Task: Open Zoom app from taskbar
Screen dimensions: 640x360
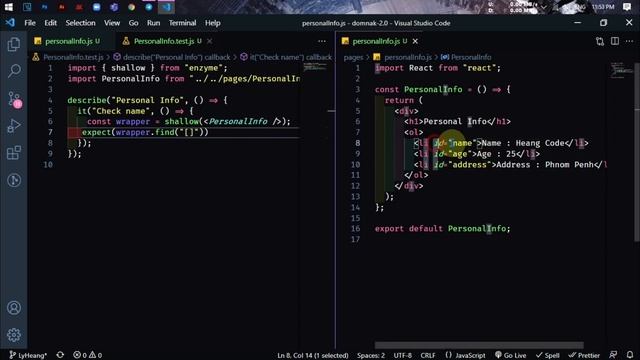Action: pos(96,7)
